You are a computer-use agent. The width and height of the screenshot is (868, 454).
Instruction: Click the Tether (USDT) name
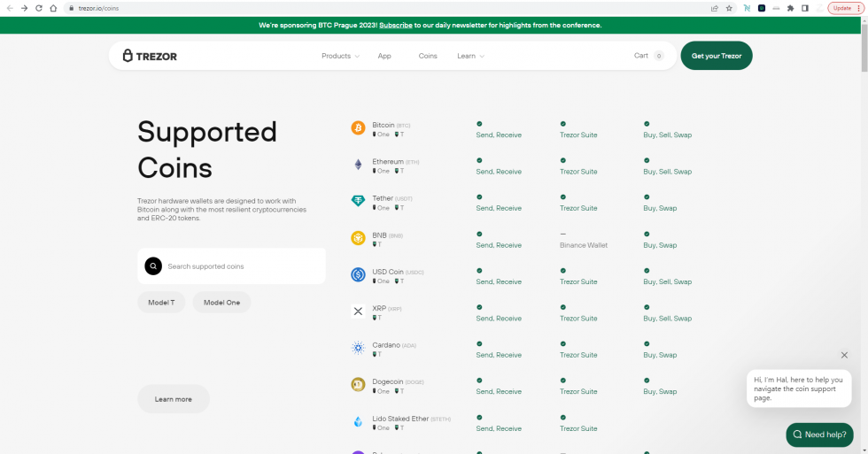click(x=392, y=198)
